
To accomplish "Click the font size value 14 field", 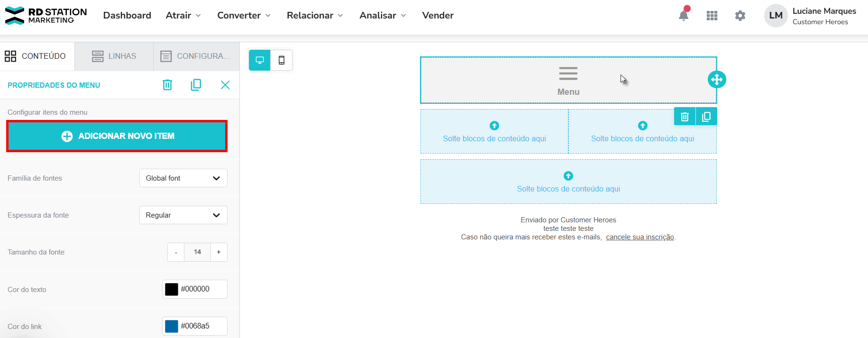I will click(x=197, y=252).
